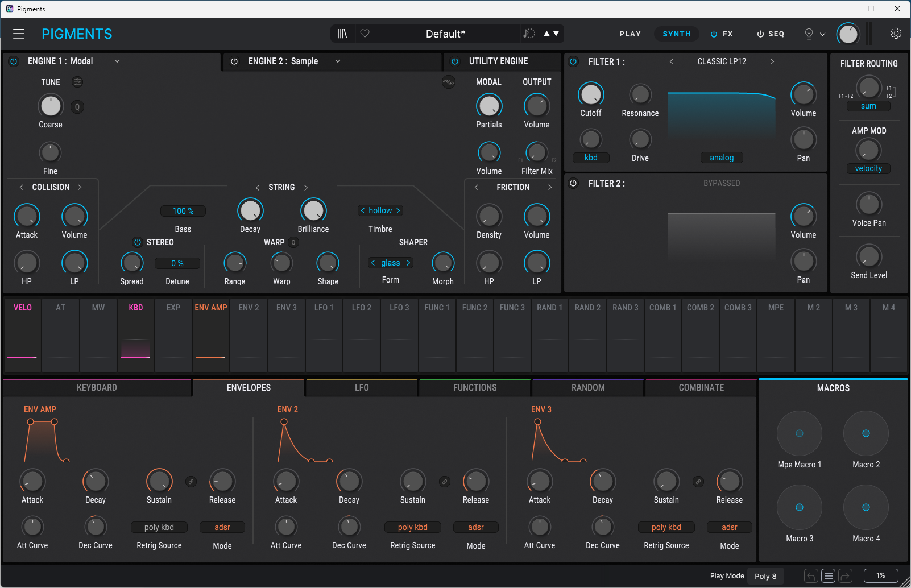Open the edit history list icon
The width and height of the screenshot is (911, 588).
829,576
